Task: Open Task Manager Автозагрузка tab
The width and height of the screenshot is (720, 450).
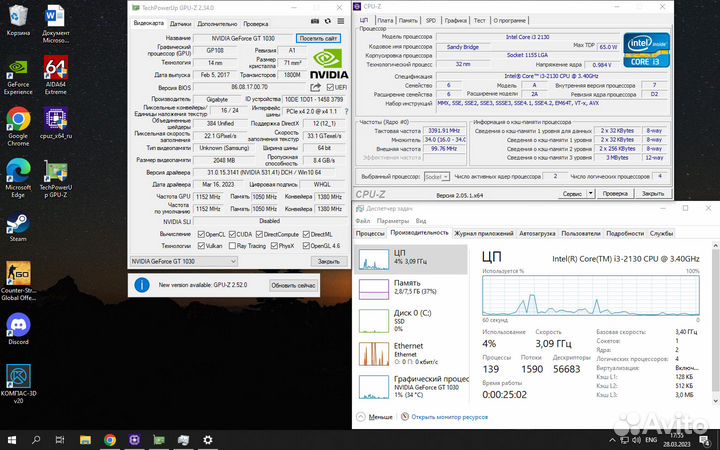Action: point(537,234)
